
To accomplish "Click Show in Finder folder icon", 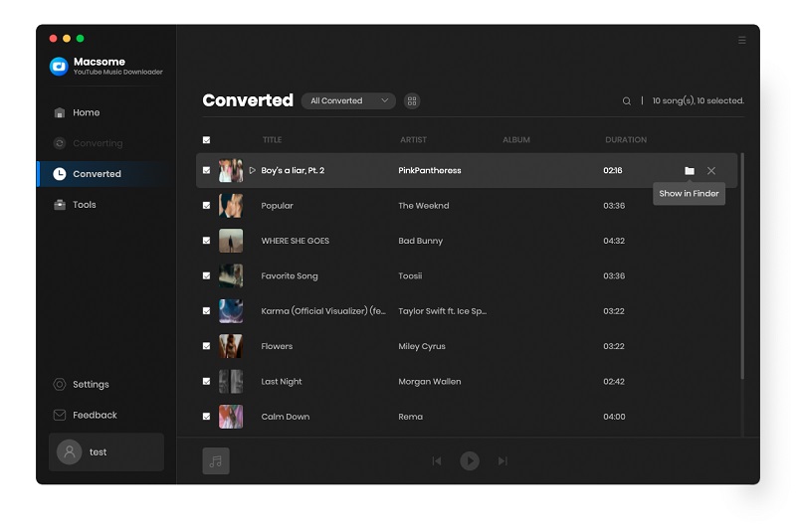I will (689, 171).
